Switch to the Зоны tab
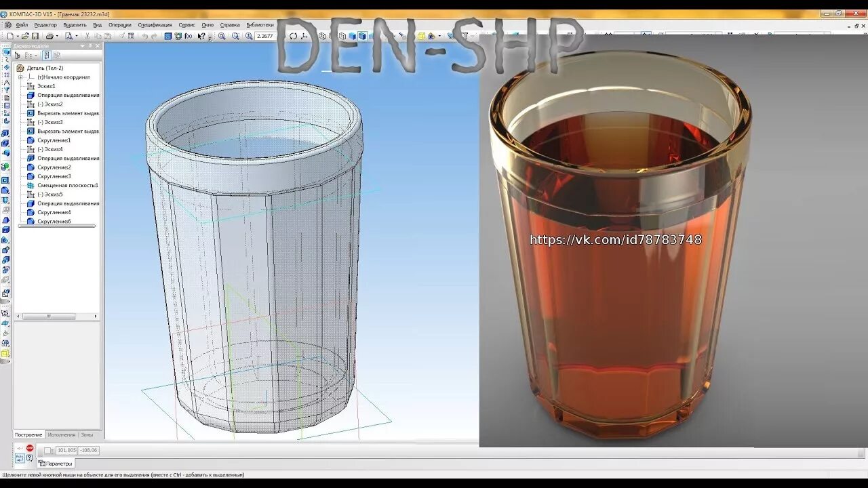868x488 pixels. click(x=87, y=434)
